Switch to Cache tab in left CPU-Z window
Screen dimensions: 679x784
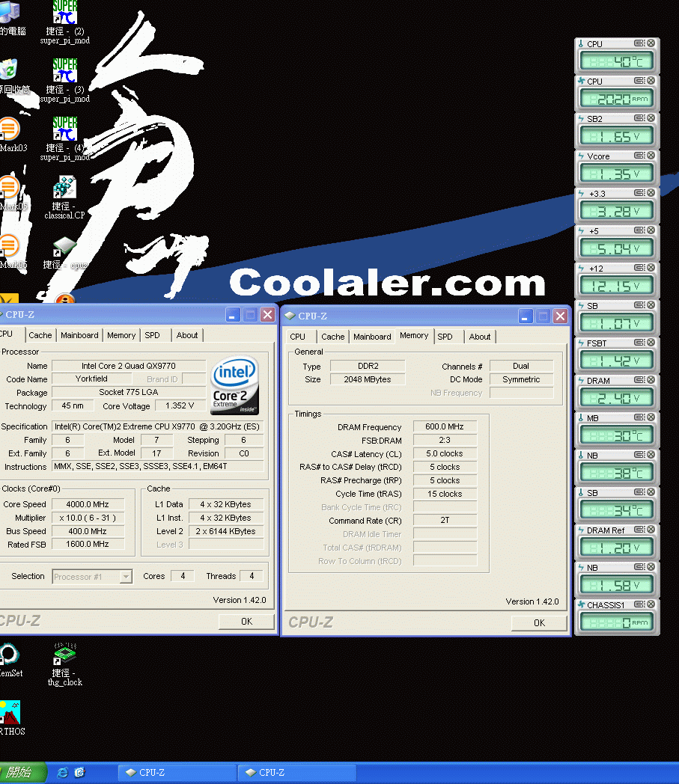pyautogui.click(x=40, y=335)
